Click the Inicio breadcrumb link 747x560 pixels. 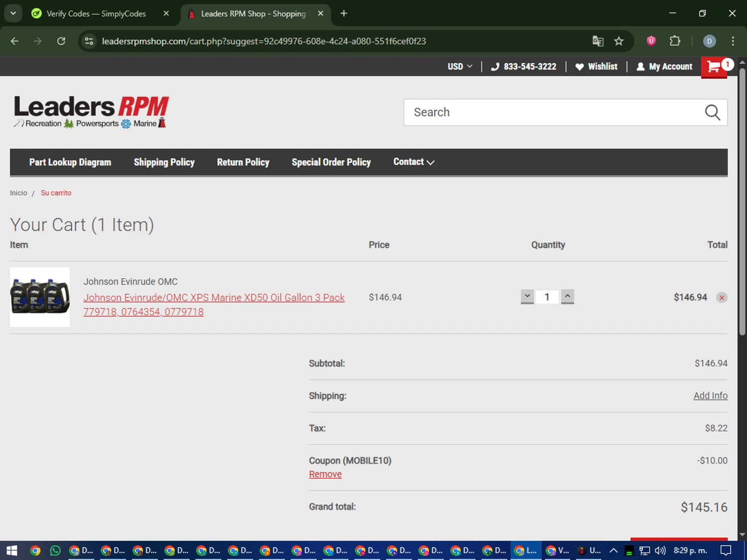[18, 193]
